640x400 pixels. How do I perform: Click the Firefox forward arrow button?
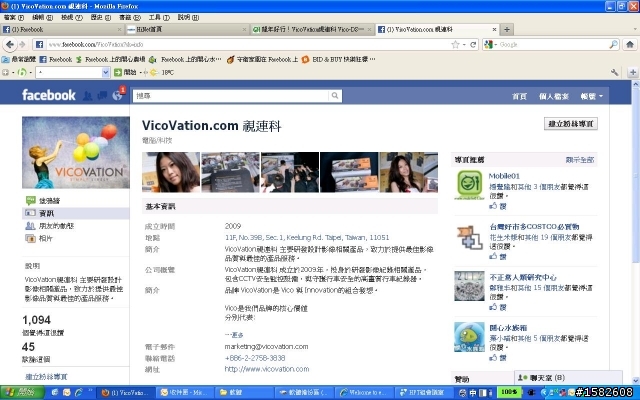click(x=23, y=44)
